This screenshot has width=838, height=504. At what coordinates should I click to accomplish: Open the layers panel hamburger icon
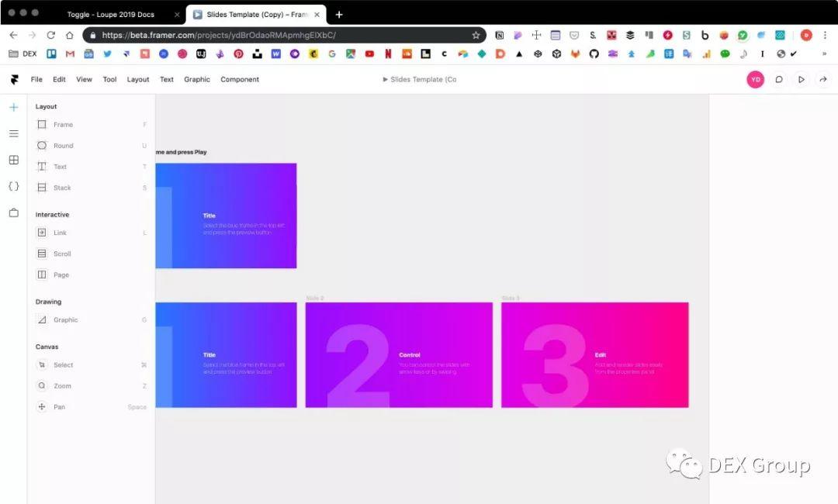tap(13, 133)
